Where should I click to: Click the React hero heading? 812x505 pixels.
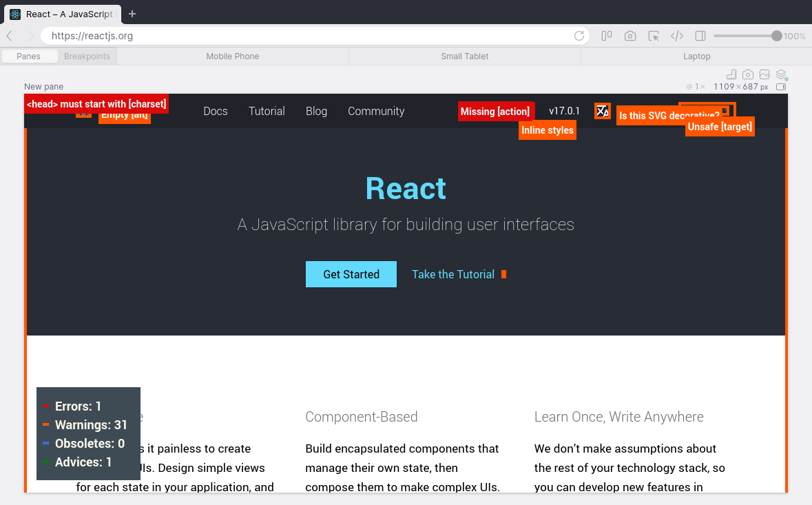(406, 189)
